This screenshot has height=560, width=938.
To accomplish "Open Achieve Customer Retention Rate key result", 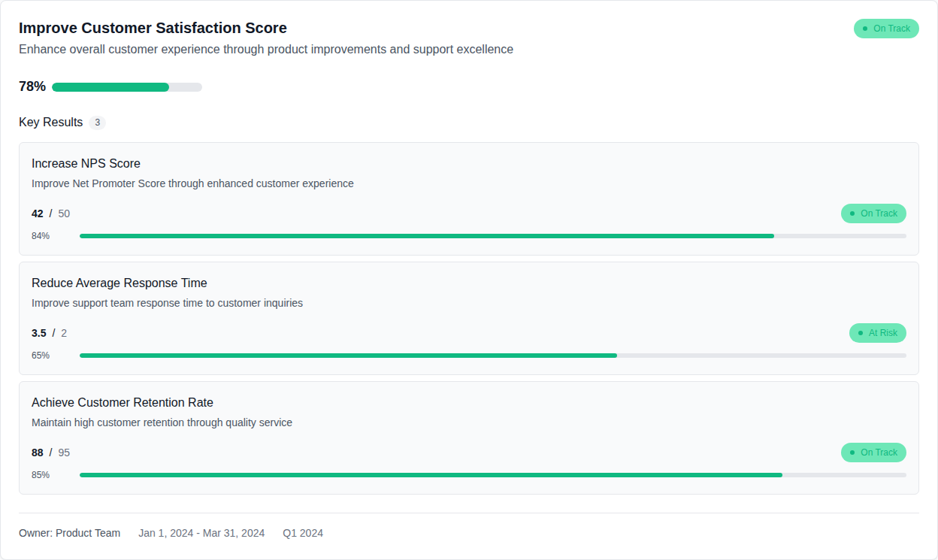I will pos(122,403).
